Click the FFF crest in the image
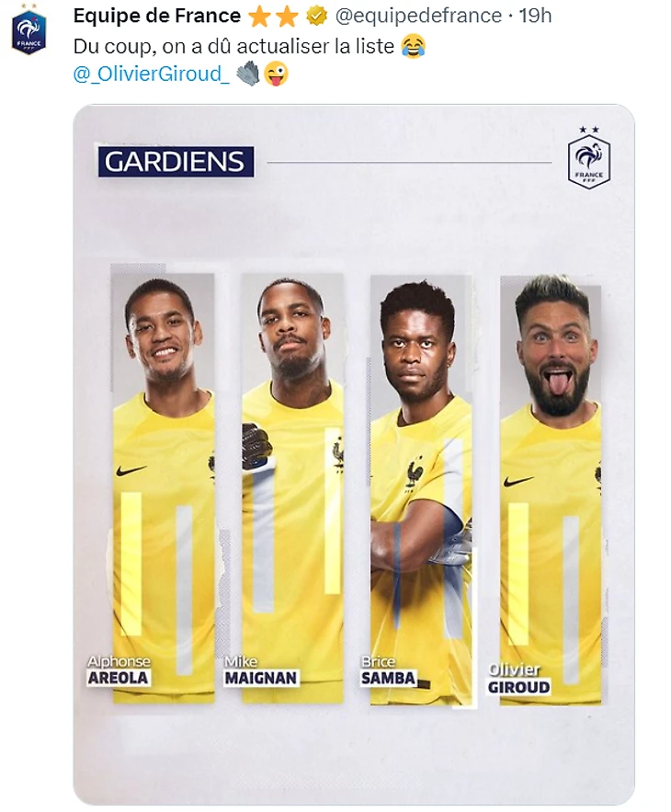 coord(588,157)
